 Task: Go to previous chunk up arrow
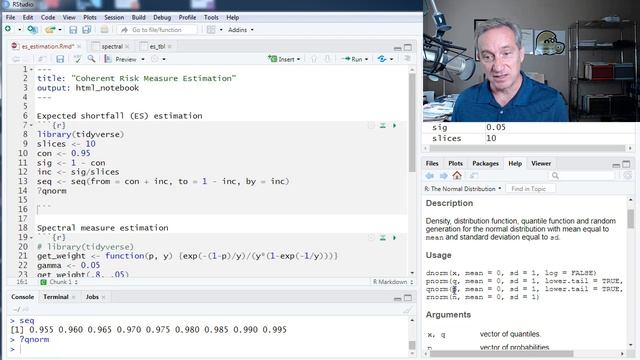[x=313, y=59]
